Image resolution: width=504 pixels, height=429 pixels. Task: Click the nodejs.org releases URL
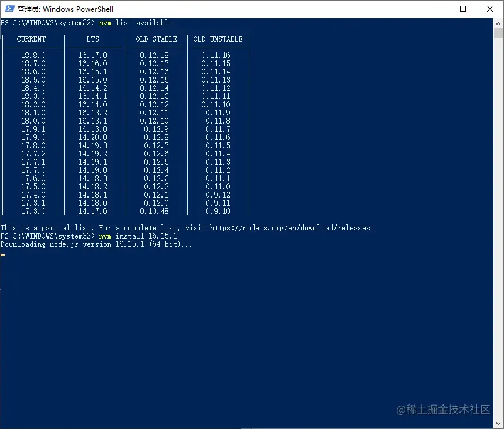click(x=290, y=228)
